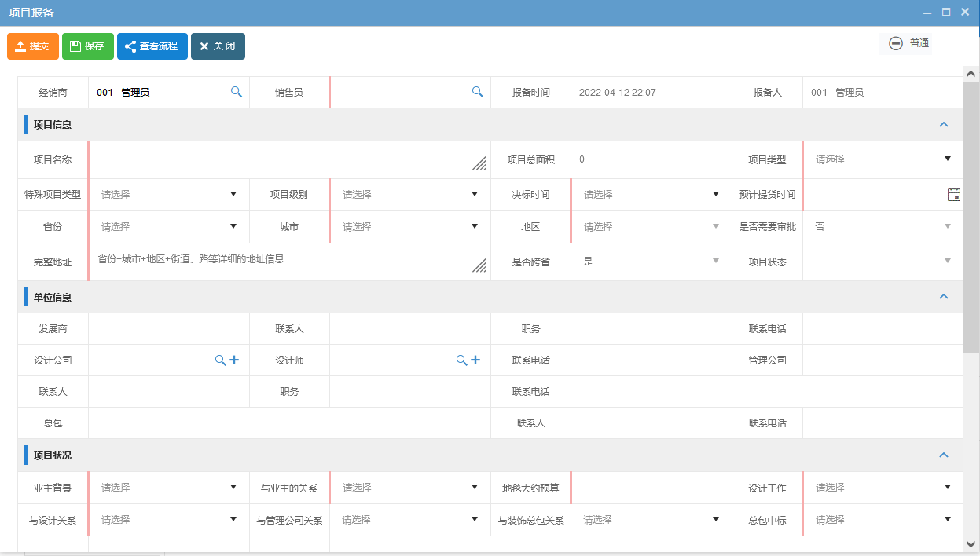
Task: Click the plus icon beside 设计师 field
Action: pos(475,360)
